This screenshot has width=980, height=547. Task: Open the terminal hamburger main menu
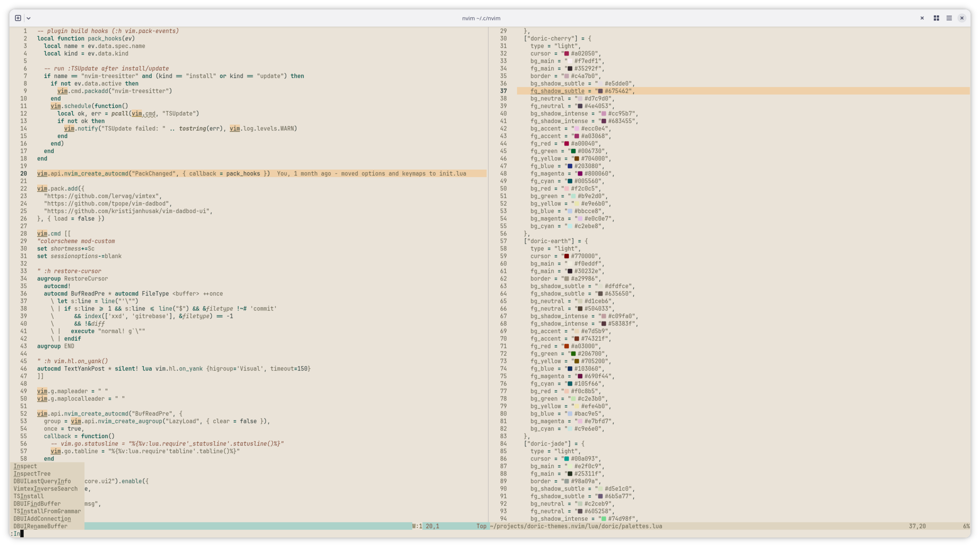coord(949,18)
